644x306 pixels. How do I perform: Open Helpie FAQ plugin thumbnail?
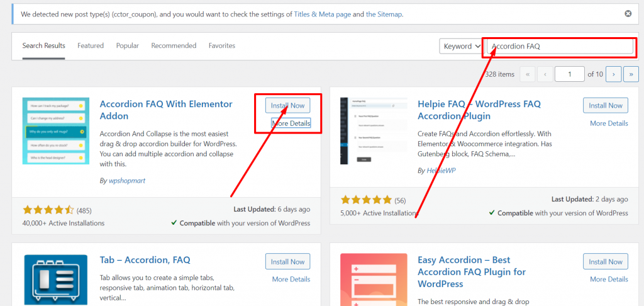point(374,131)
